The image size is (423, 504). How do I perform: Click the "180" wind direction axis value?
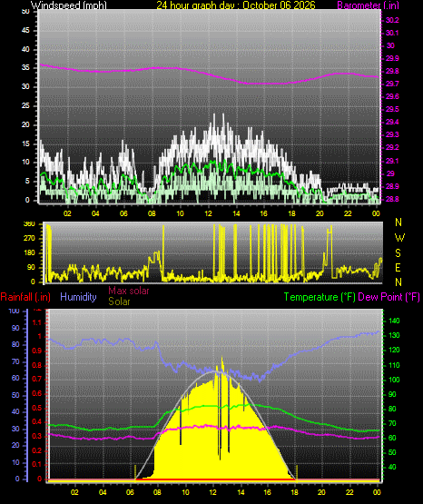29,253
